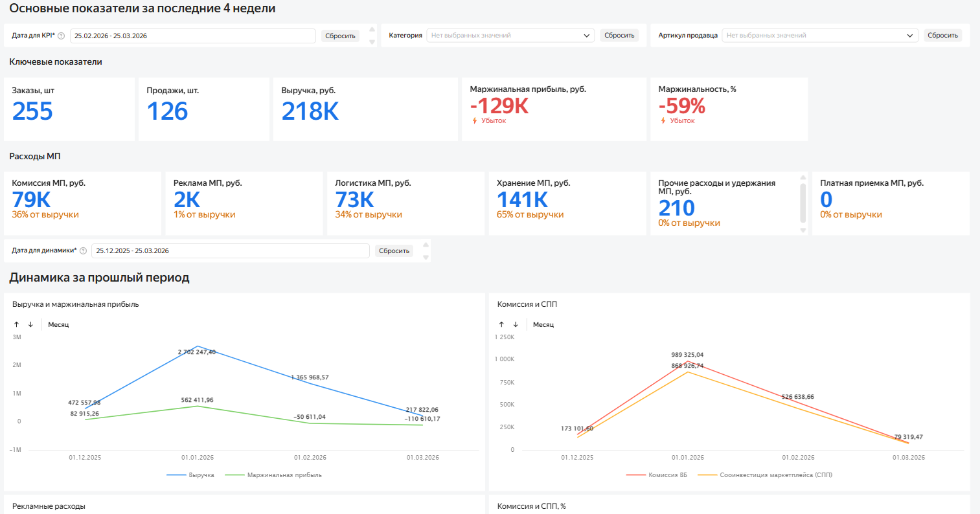Click the data label 562 411,96
The image size is (980, 514).
coord(197,400)
